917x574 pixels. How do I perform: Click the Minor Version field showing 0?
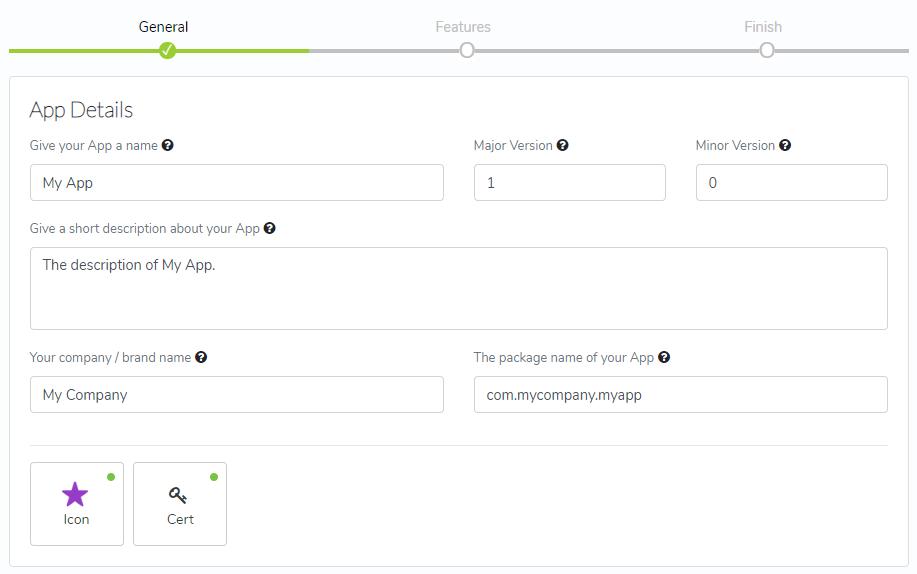(792, 183)
